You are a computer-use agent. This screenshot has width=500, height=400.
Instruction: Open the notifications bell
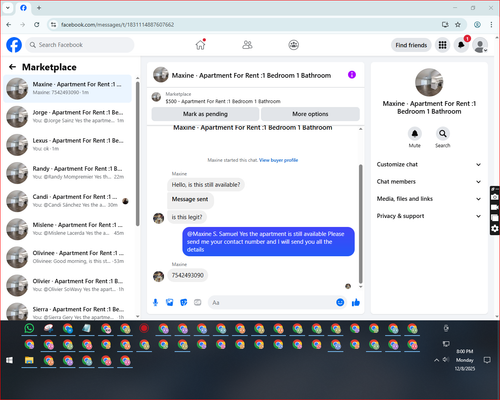click(461, 45)
